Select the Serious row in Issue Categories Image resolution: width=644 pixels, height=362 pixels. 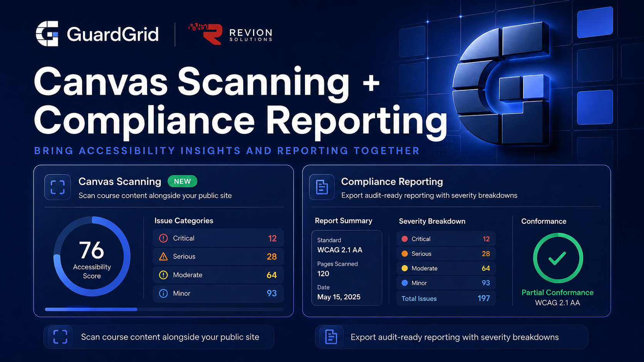218,257
